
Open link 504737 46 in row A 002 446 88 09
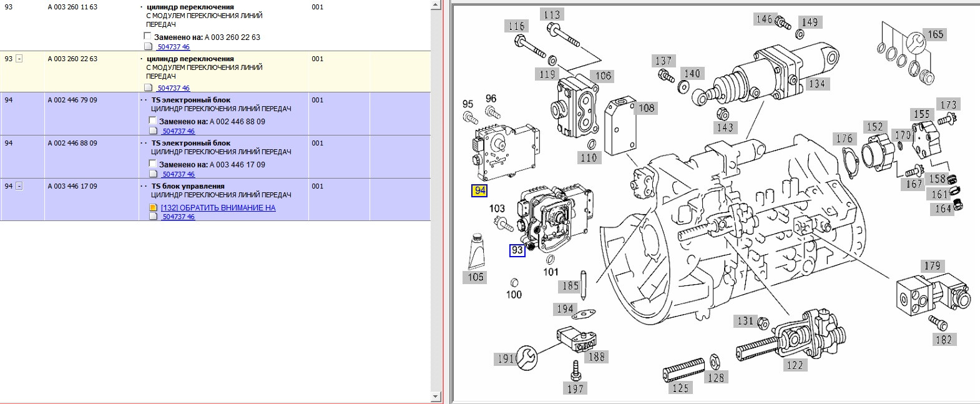point(178,174)
